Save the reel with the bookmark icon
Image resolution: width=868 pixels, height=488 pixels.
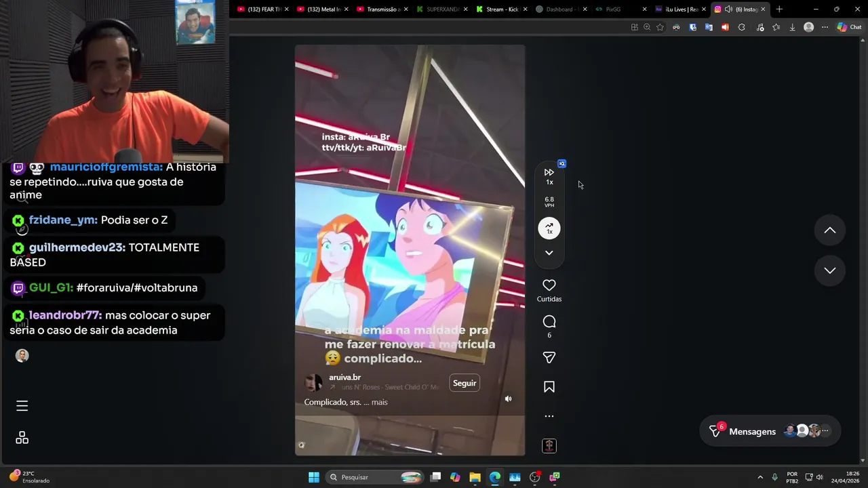[549, 387]
